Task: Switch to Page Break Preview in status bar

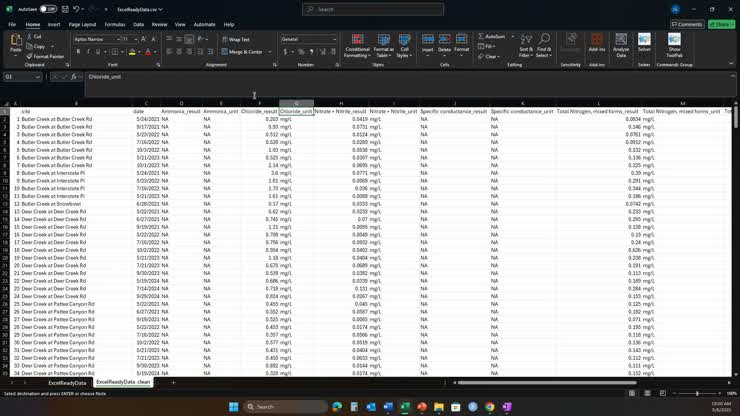Action: pyautogui.click(x=663, y=393)
